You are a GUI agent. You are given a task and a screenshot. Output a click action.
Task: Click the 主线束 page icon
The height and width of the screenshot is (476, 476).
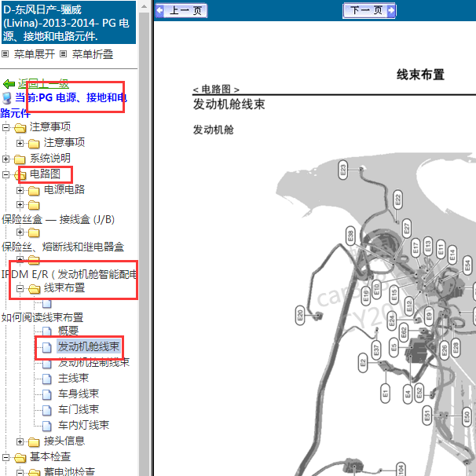(x=47, y=379)
